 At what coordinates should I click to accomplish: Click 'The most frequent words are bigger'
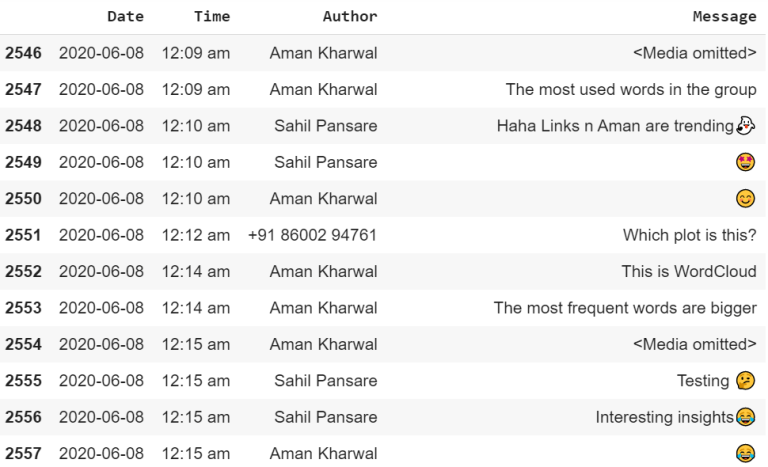(625, 308)
